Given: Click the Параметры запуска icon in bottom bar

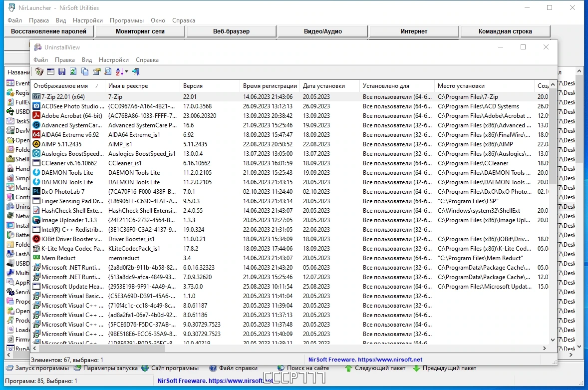Looking at the screenshot, I should click(78, 368).
